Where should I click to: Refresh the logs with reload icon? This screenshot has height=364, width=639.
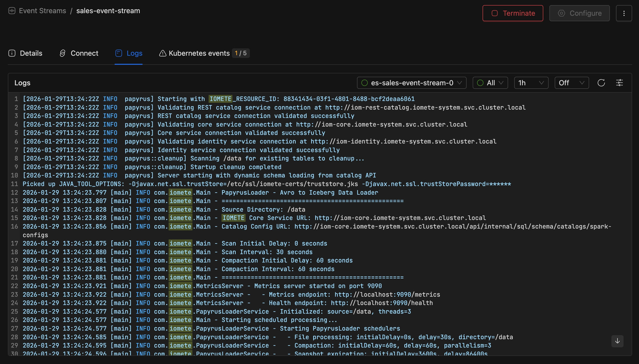pos(601,83)
